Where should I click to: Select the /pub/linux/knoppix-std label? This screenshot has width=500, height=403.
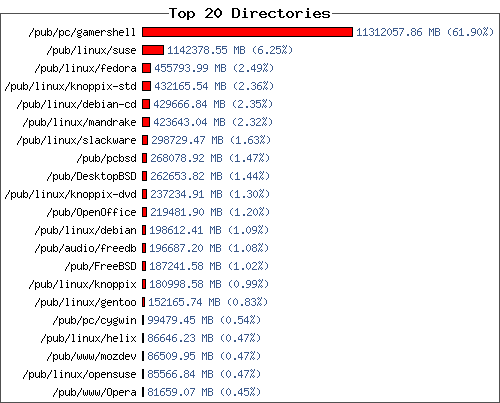[x=70, y=87]
